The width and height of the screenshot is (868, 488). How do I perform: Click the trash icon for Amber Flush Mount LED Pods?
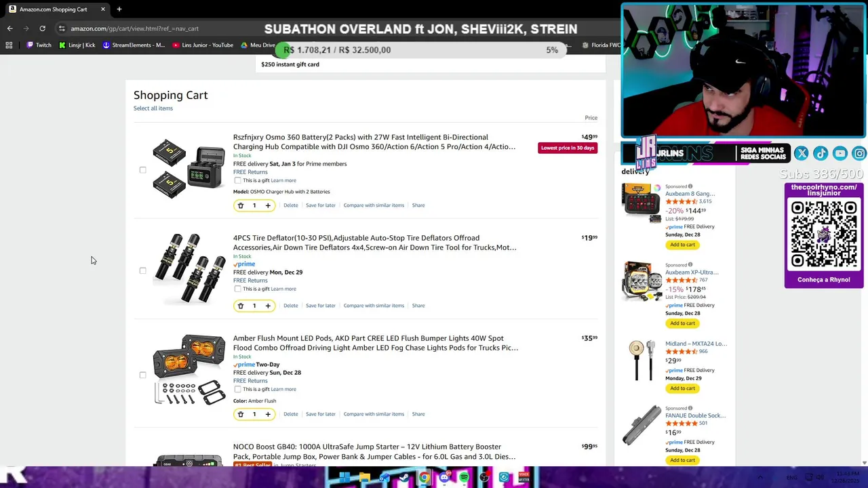click(240, 414)
